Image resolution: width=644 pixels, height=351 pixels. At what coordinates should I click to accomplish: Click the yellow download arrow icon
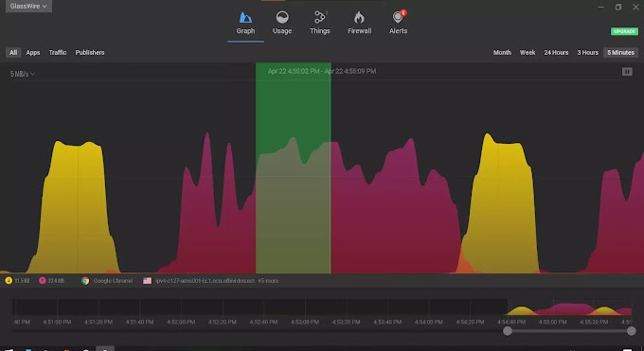coord(9,281)
